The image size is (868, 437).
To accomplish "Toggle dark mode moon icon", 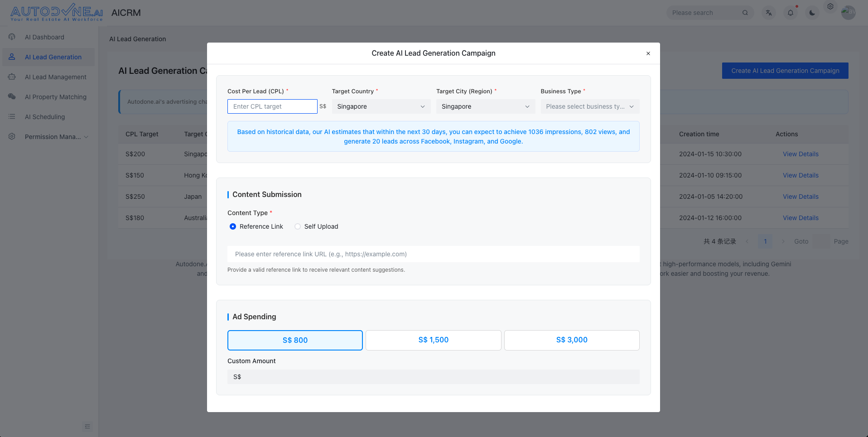I will 812,13.
